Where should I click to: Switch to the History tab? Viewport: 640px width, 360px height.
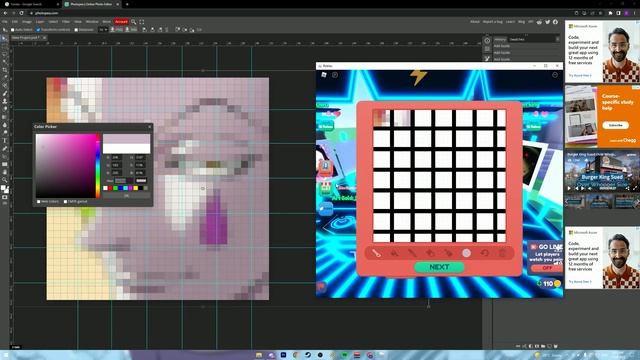tap(500, 39)
